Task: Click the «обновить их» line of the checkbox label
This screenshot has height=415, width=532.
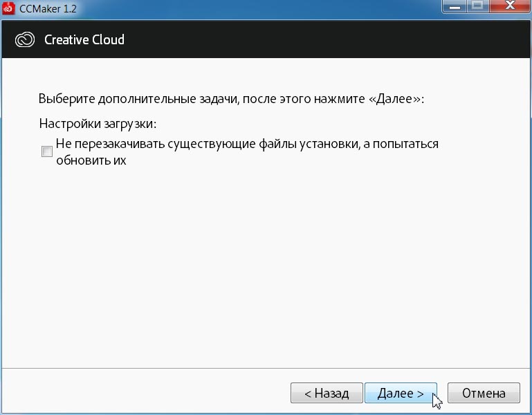Action: [x=90, y=160]
